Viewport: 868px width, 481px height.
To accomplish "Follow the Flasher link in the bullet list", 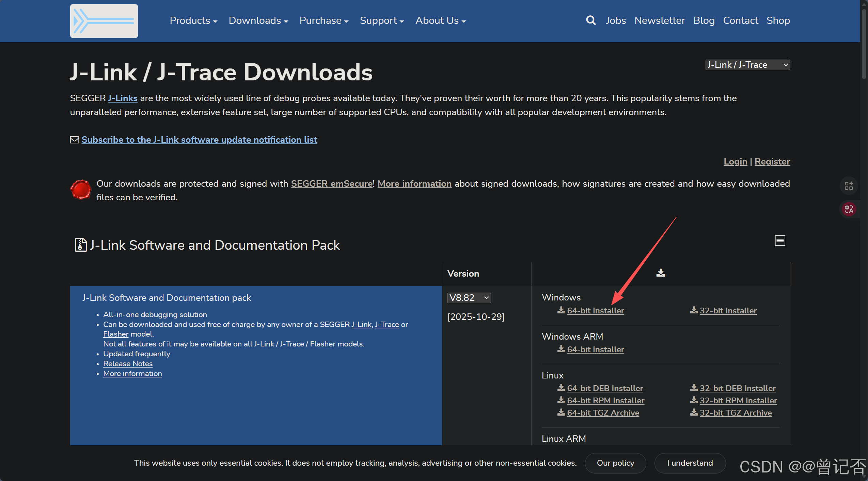I will 116,334.
